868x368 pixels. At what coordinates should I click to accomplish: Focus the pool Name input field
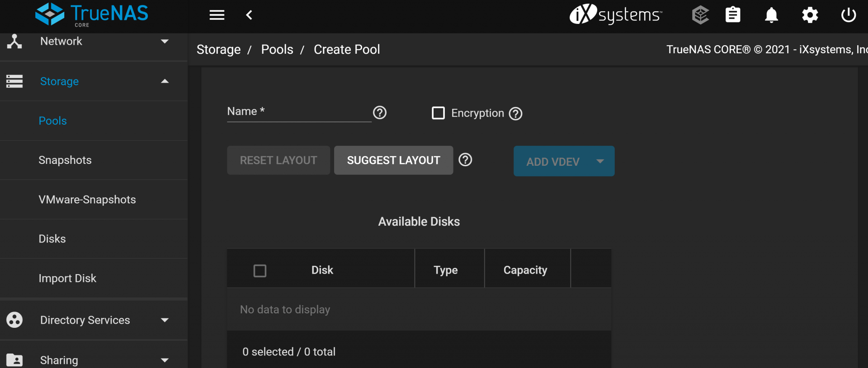[299, 112]
